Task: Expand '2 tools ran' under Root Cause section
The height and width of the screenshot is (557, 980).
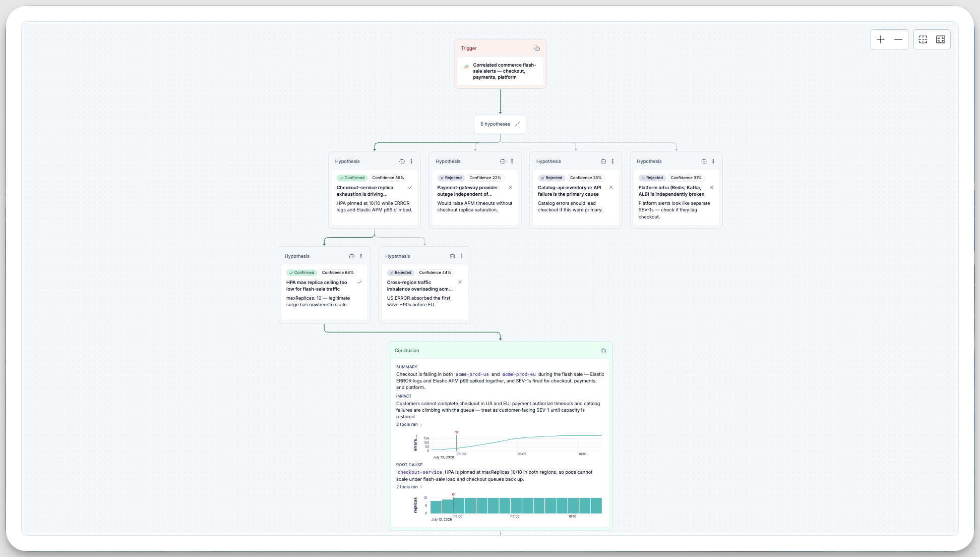Action: (409, 487)
